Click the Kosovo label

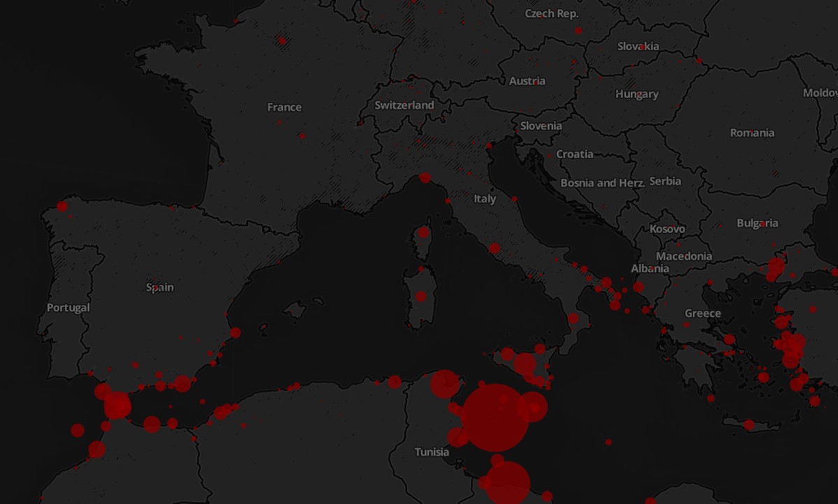[x=668, y=229]
